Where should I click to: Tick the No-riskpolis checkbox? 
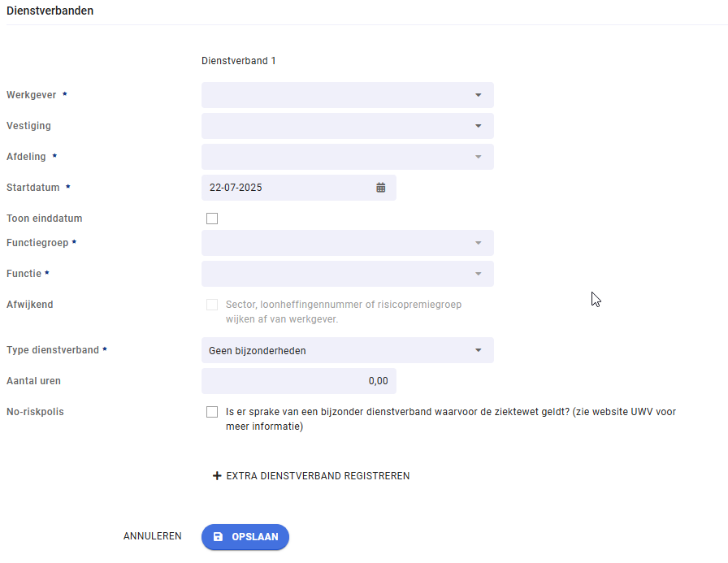click(x=212, y=412)
